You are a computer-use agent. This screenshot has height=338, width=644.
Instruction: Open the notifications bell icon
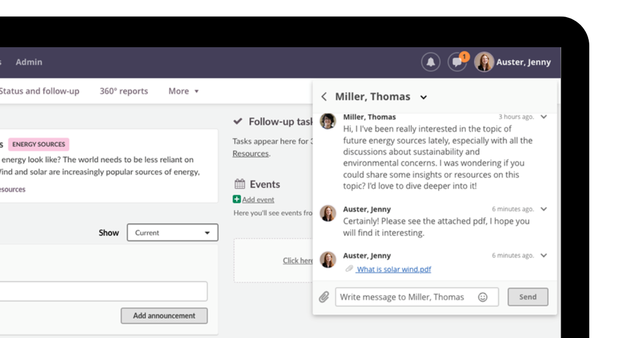(430, 62)
